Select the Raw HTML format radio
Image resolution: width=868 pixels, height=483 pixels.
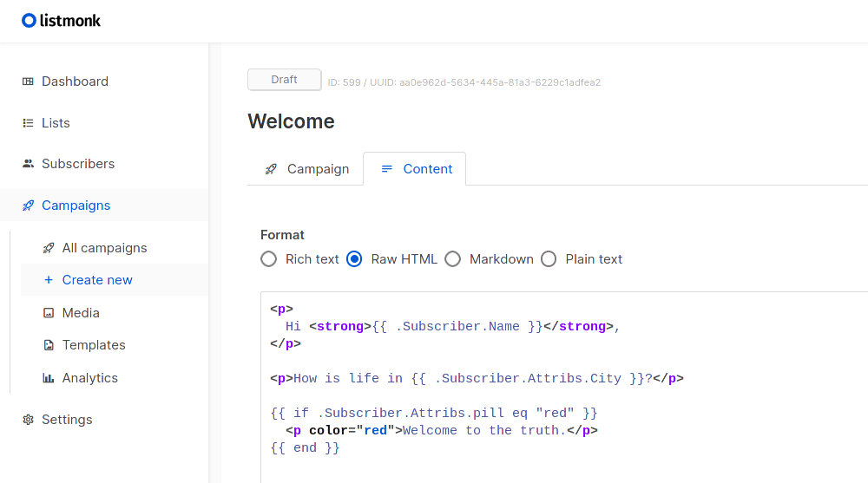pos(354,259)
